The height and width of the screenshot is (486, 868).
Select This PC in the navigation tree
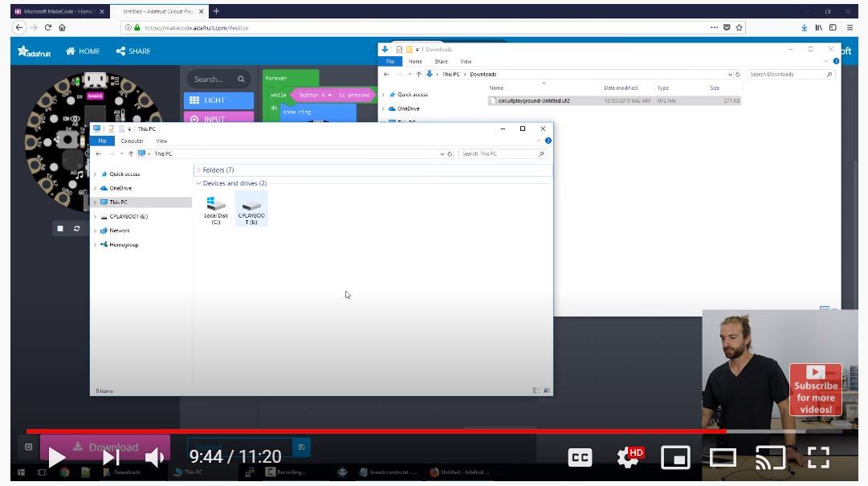pos(118,202)
